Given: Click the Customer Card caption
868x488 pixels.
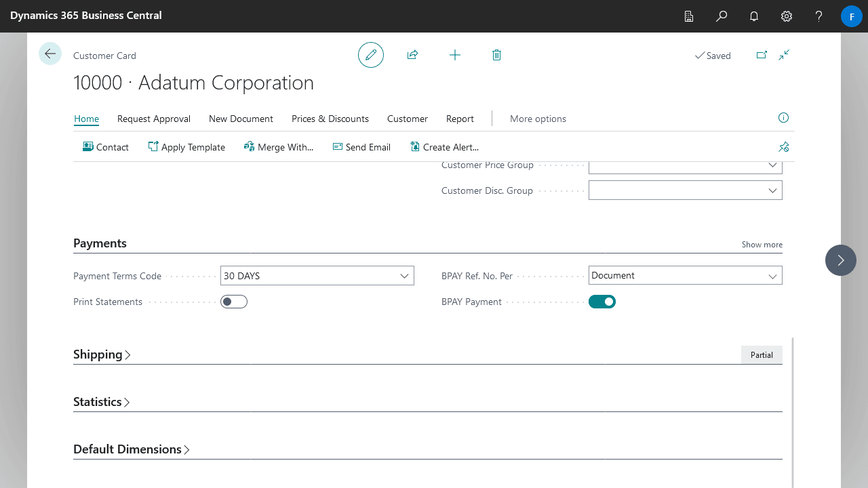Looking at the screenshot, I should 104,56.
